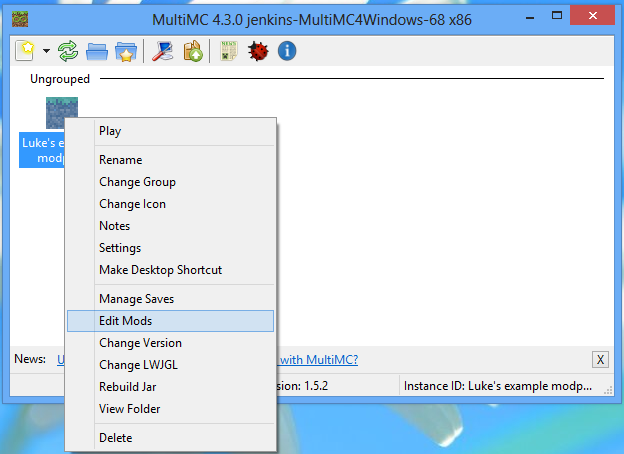Image resolution: width=624 pixels, height=454 pixels.
Task: Select Manage Saves menu entry
Action: pos(136,299)
